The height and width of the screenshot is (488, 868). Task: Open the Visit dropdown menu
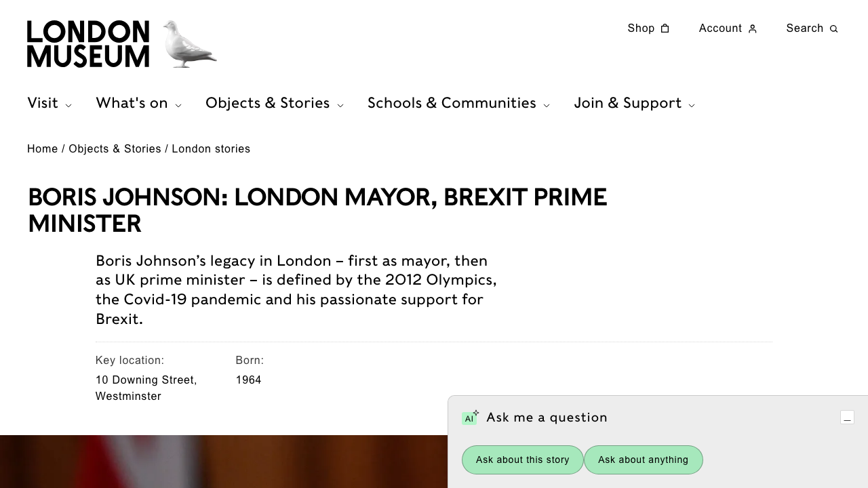pyautogui.click(x=43, y=103)
